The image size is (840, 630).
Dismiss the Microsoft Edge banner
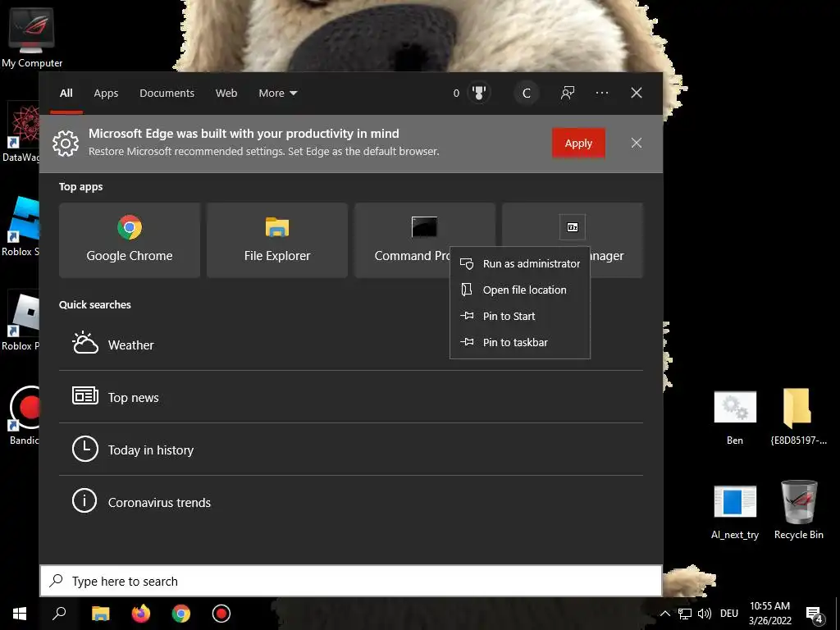637,143
